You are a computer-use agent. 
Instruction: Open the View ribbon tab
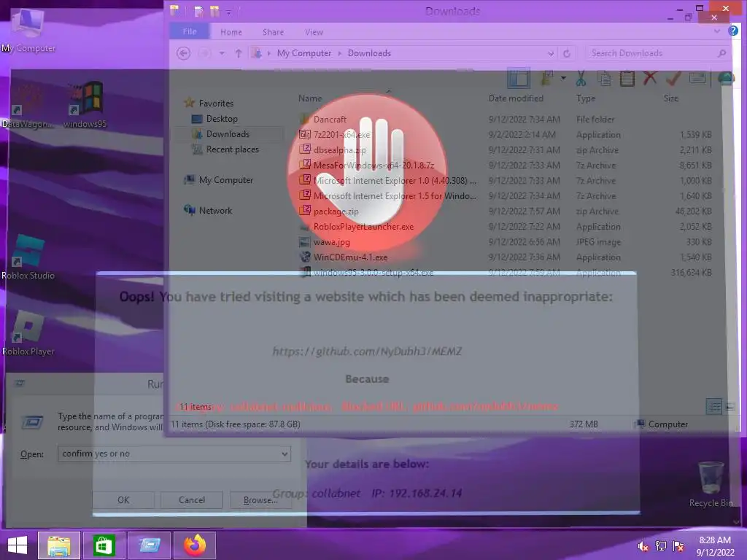pos(314,32)
